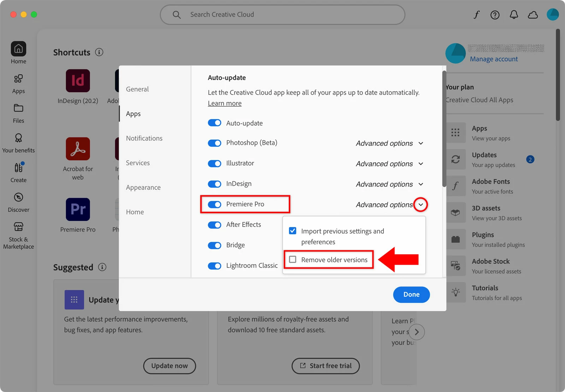Image resolution: width=565 pixels, height=392 pixels.
Task: Open the Apps grid icon in the sidebar
Action: tap(18, 78)
